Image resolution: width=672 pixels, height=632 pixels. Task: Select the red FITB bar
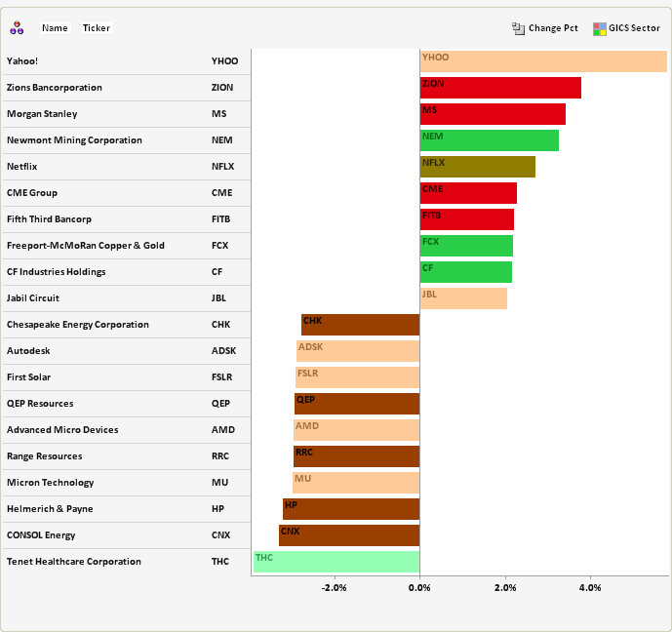(467, 219)
